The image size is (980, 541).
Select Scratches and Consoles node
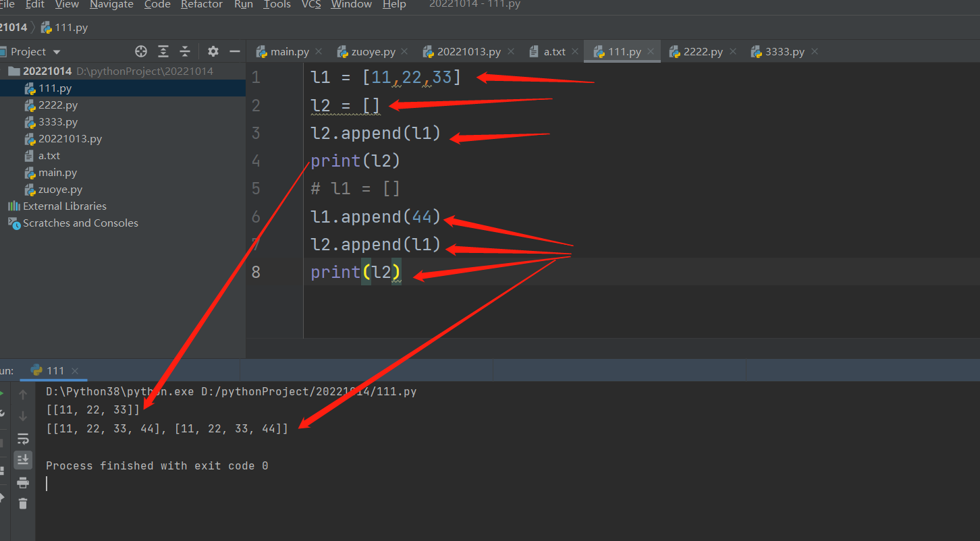pyautogui.click(x=123, y=223)
